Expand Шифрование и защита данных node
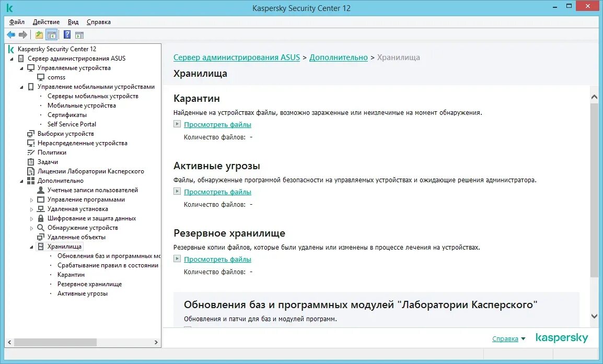The height and width of the screenshot is (364, 603). tap(31, 219)
